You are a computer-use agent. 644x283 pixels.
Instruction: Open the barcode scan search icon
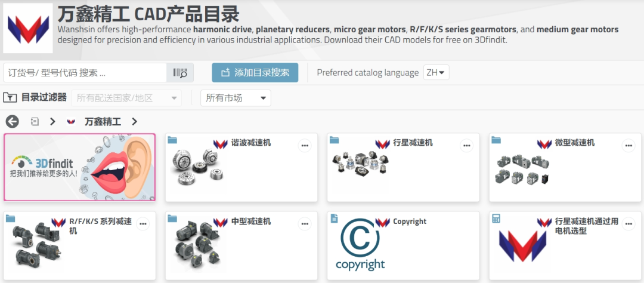(180, 73)
